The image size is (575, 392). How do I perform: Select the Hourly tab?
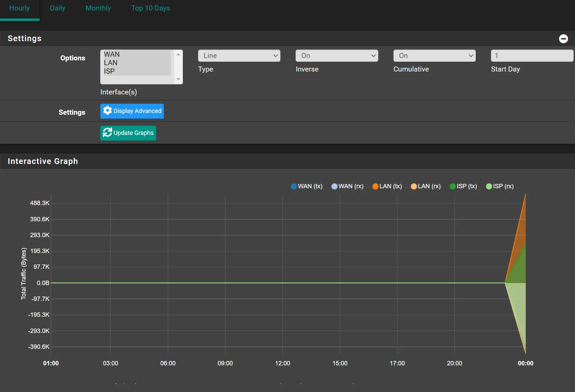[20, 8]
